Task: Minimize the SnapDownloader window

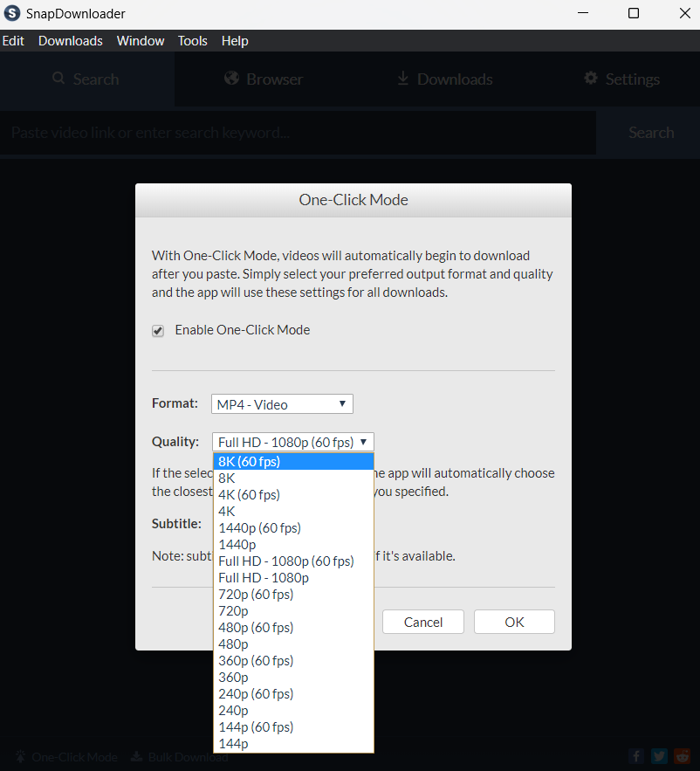Action: (583, 13)
